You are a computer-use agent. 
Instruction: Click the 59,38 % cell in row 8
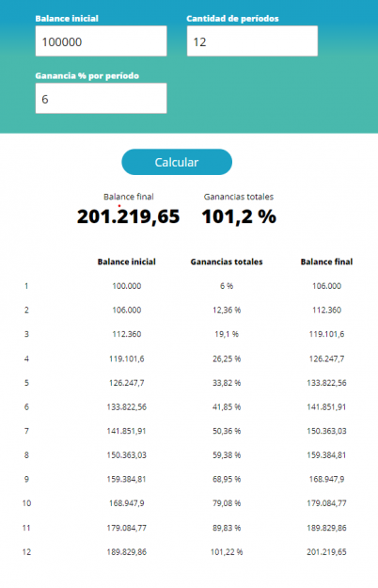point(227,454)
